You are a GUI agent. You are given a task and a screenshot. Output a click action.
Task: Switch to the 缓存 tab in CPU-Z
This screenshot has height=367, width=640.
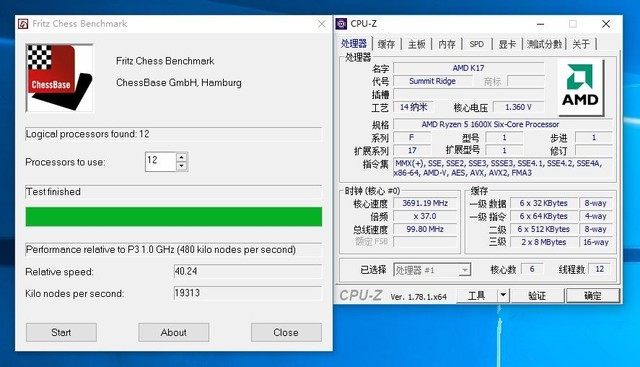point(386,44)
